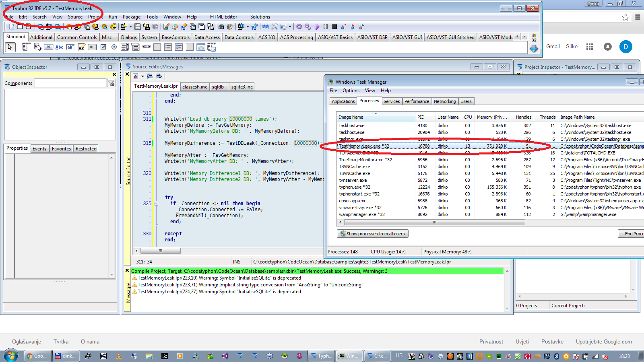The image size is (644, 362).
Task: Click the New Form toolbar icon
Action: (x=20, y=27)
